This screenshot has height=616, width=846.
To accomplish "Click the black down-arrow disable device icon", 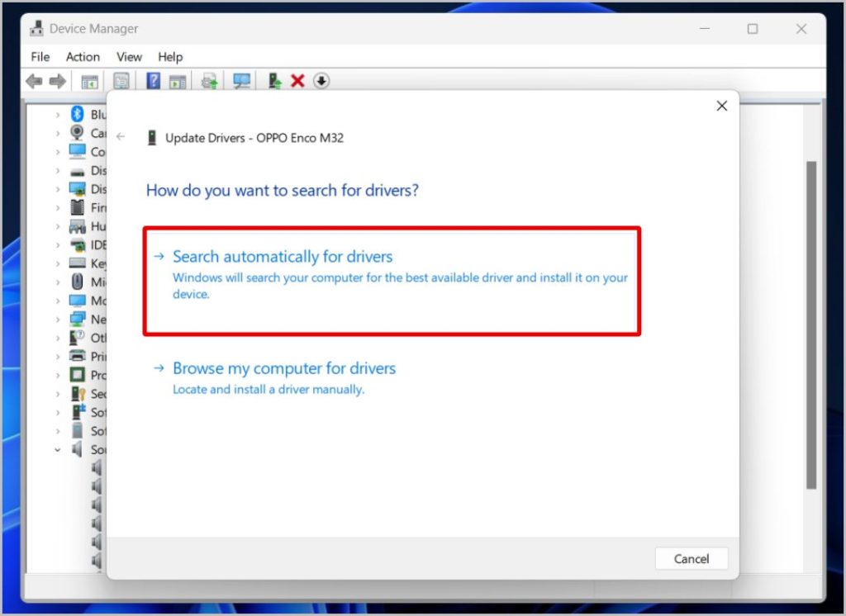I will [x=321, y=81].
